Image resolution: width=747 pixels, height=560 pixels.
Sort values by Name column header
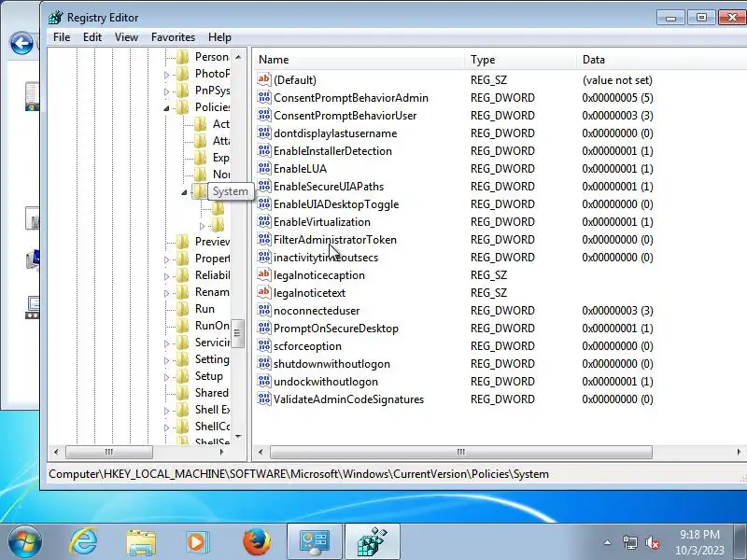[359, 60]
